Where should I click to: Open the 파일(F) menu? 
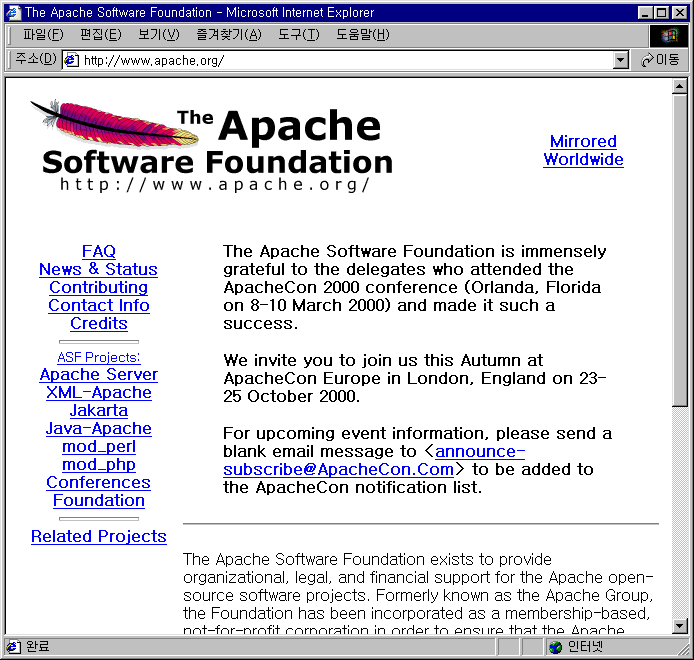click(43, 35)
